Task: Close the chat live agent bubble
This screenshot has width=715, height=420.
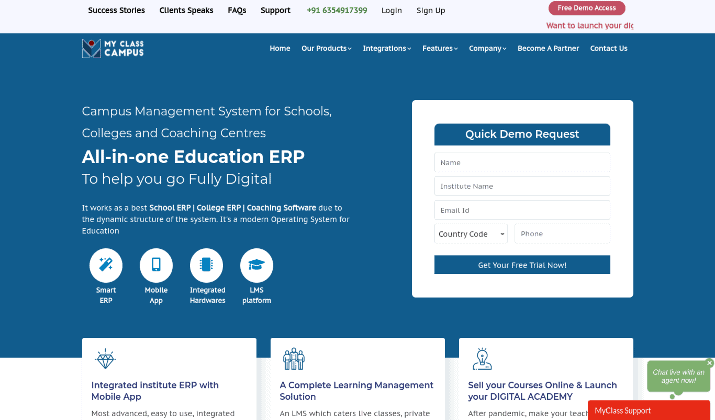Action: click(710, 363)
